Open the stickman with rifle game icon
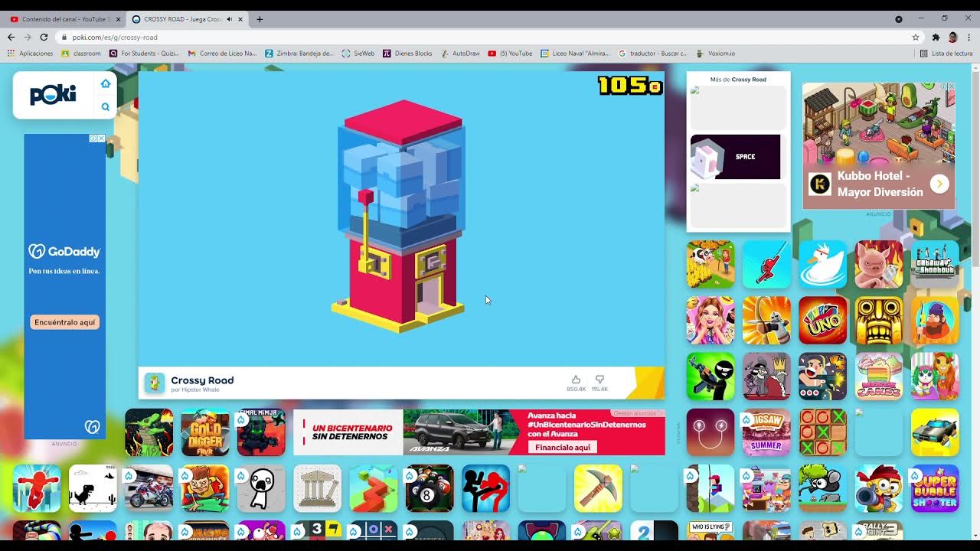Screen dimensions: 980x551 [710, 377]
